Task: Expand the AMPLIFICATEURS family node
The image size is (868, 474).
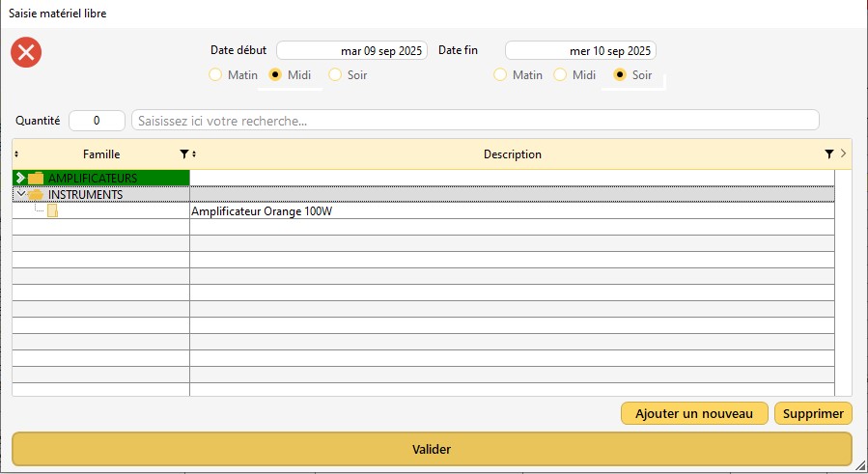Action: [x=20, y=178]
